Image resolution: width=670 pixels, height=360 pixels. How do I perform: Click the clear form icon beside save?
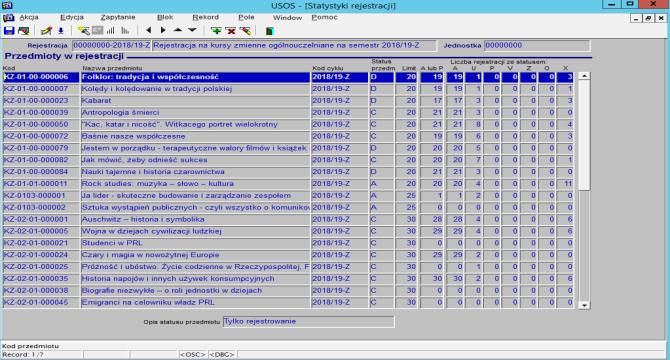click(x=24, y=31)
